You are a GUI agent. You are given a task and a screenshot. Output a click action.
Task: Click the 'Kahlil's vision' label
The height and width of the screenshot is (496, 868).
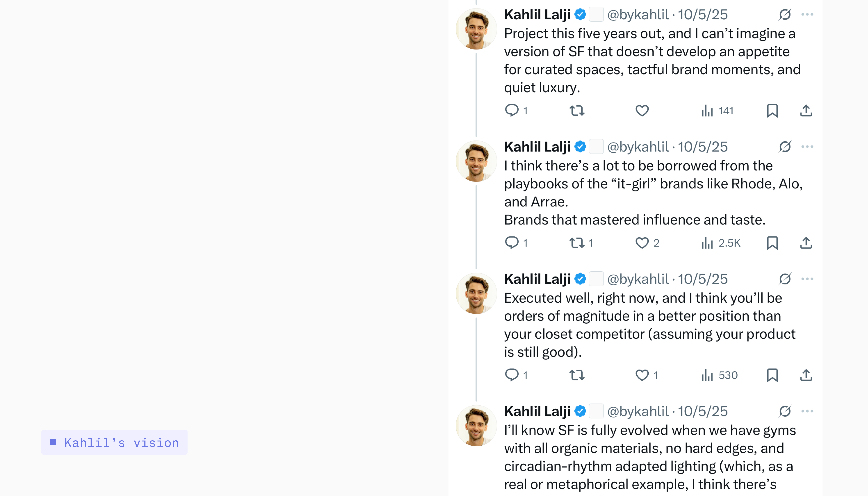tap(115, 442)
